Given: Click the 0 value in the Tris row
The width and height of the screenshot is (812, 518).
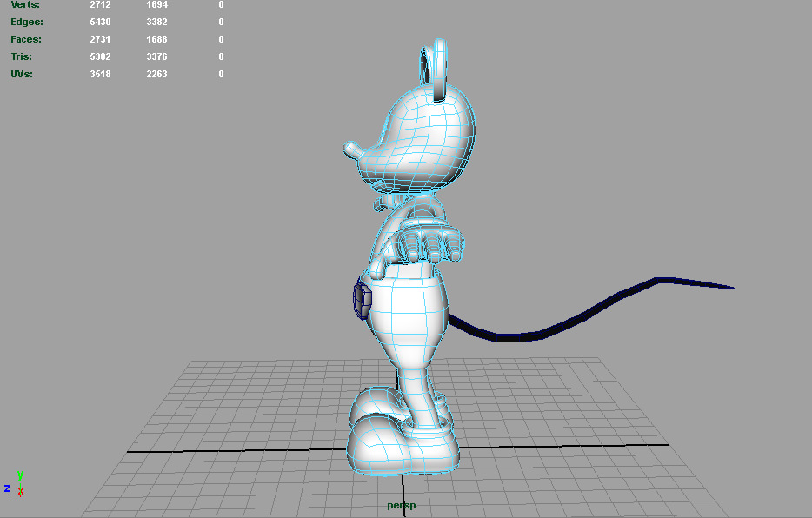Looking at the screenshot, I should (221, 56).
